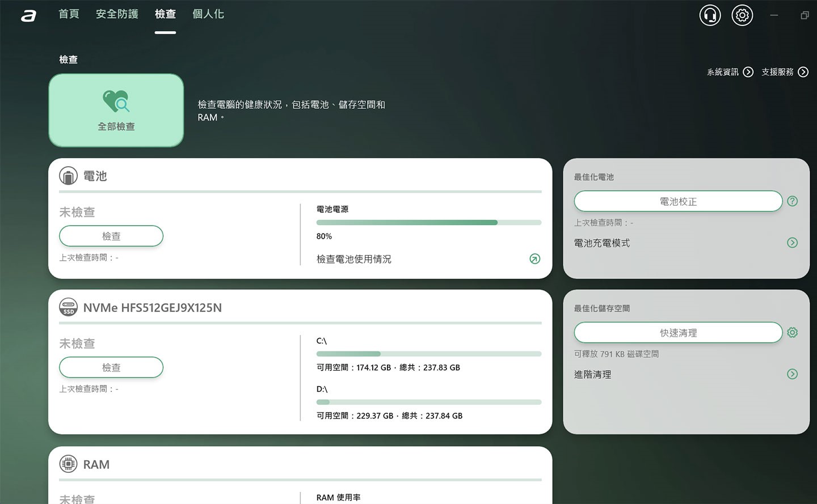
Task: Start 全部檢查 full check
Action: tap(116, 111)
